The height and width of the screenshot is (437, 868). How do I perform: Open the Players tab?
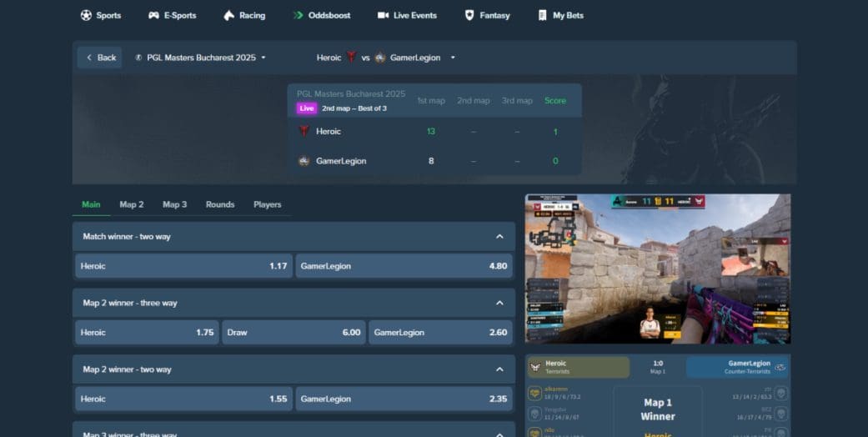[267, 204]
